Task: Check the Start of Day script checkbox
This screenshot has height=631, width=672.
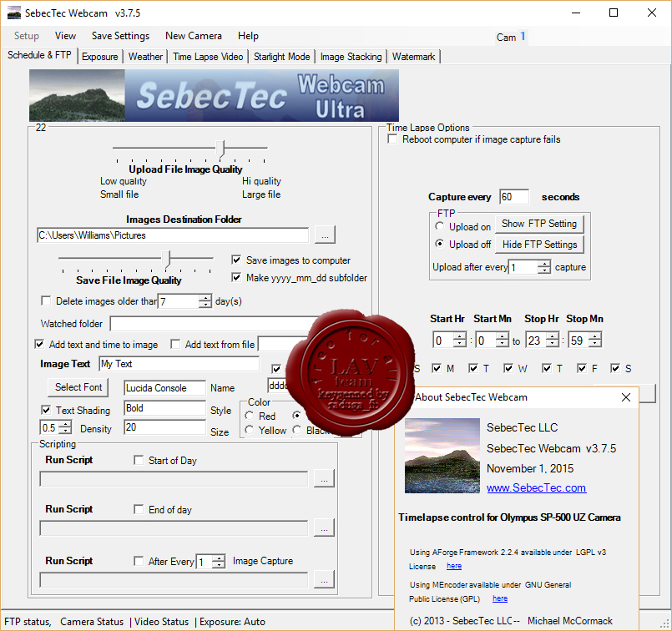Action: pyautogui.click(x=139, y=460)
